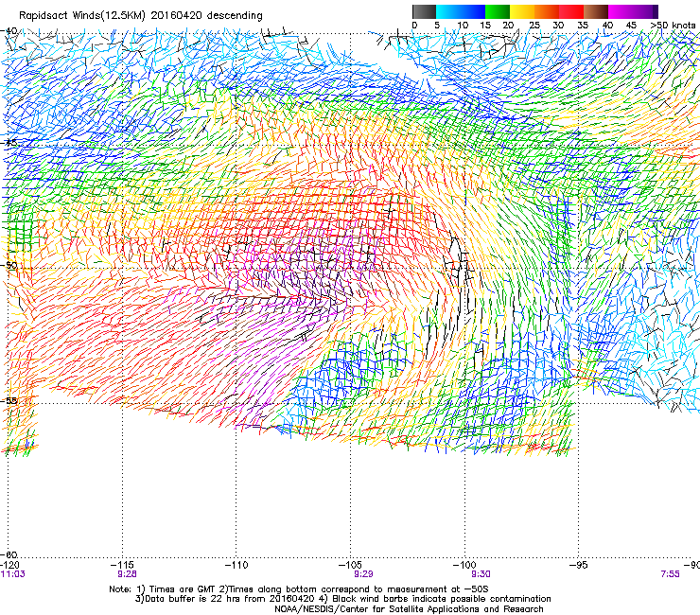Click the gray 0-5 knots legend swatch
Image resolution: width=700 pixels, height=615 pixels.
point(424,11)
